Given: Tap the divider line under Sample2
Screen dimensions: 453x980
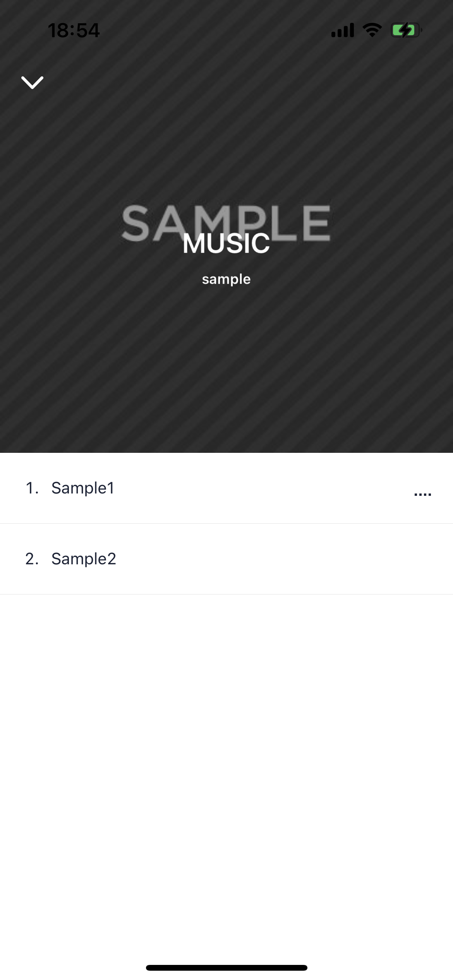Looking at the screenshot, I should tap(226, 594).
